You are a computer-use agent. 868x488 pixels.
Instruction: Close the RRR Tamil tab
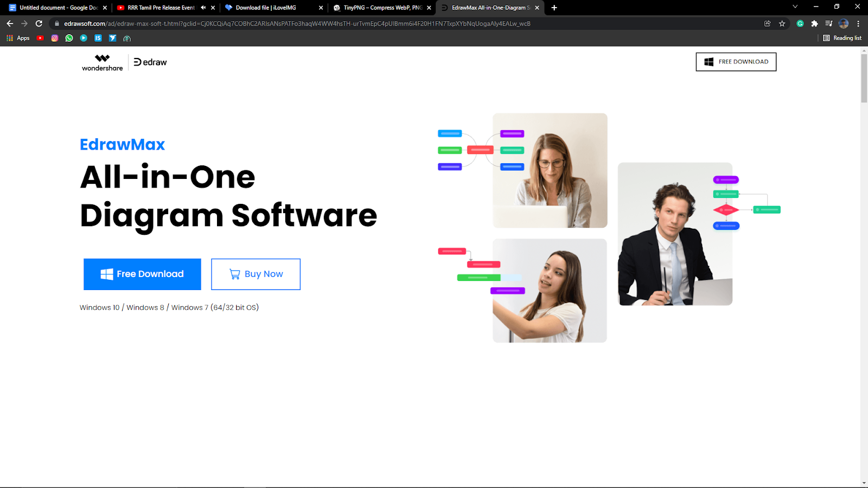pos(213,8)
